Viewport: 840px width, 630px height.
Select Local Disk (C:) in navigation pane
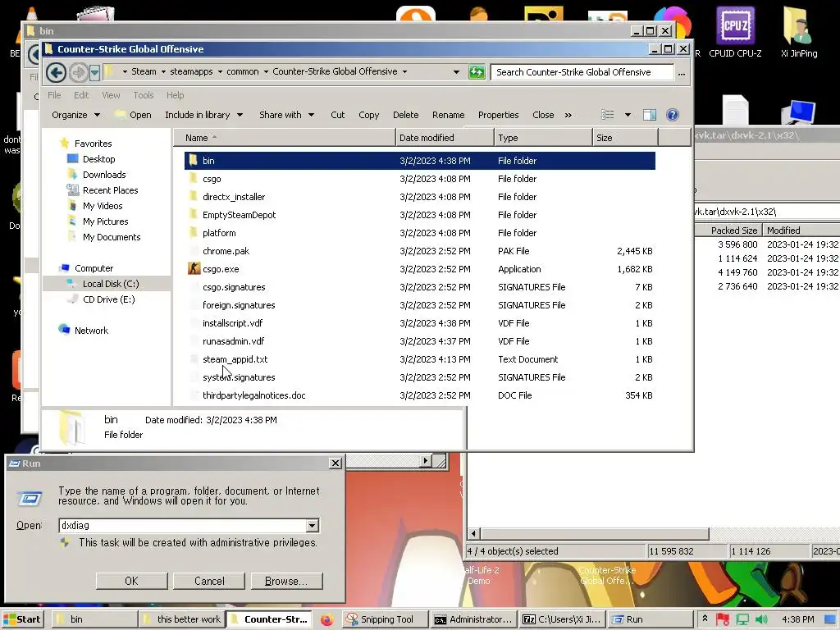(x=111, y=284)
